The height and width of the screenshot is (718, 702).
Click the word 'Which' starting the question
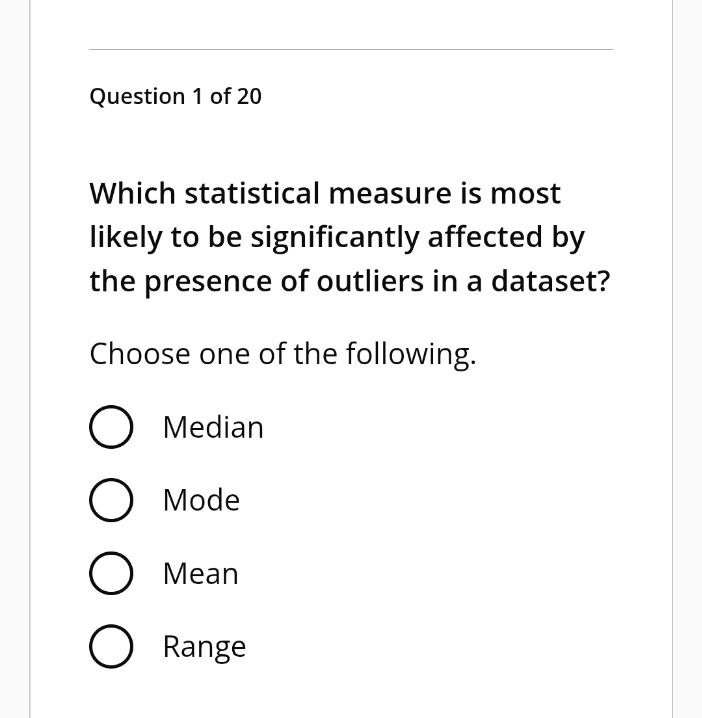[x=132, y=193]
